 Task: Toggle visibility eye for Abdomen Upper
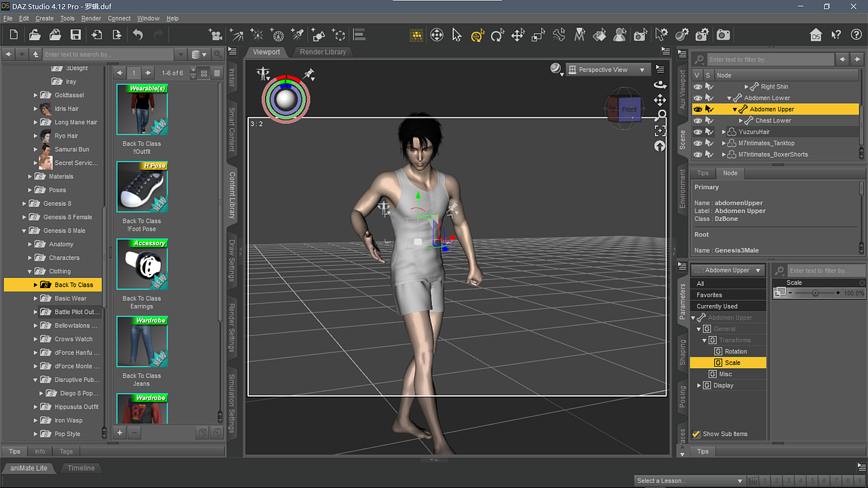coord(697,109)
